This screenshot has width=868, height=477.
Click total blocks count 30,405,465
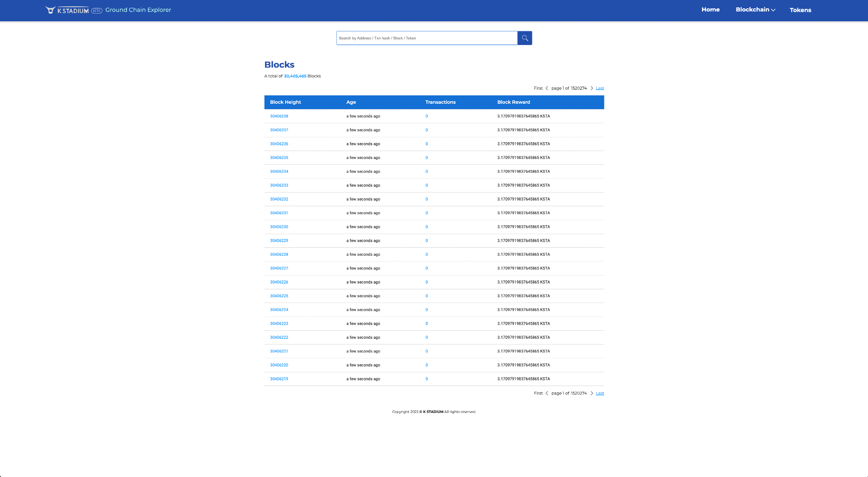(x=295, y=76)
